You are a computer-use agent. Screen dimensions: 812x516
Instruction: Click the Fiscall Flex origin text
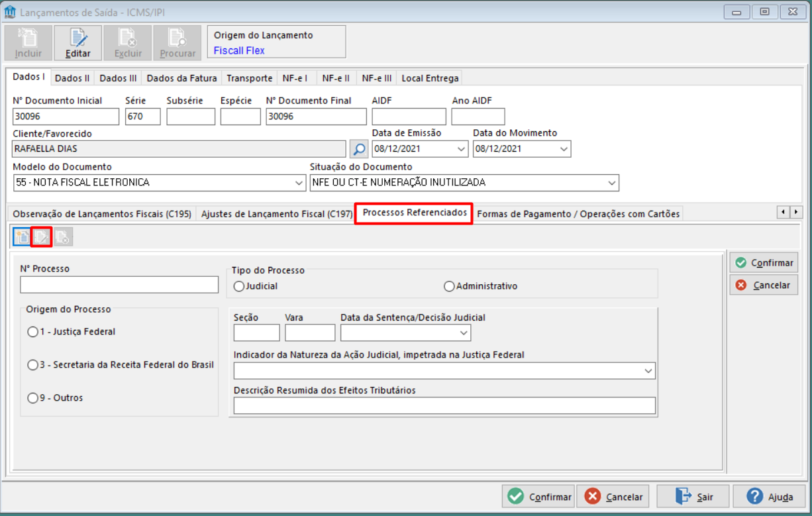pos(239,50)
